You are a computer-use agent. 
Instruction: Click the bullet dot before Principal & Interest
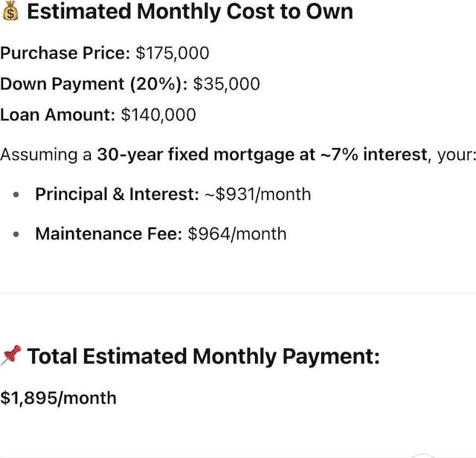[16, 195]
